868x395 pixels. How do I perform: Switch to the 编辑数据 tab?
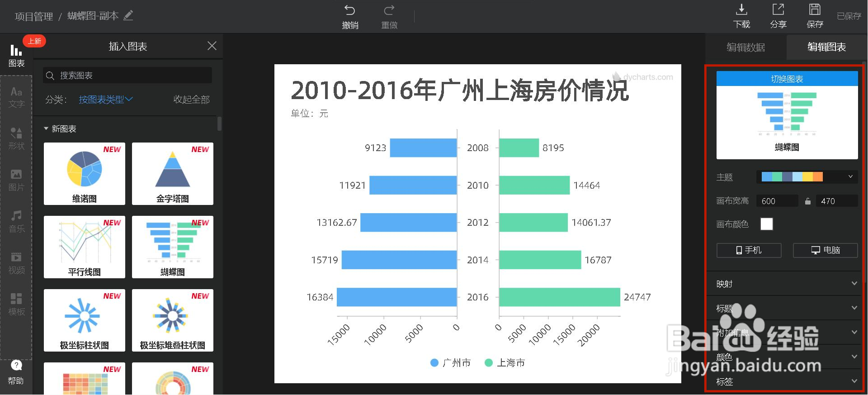746,47
